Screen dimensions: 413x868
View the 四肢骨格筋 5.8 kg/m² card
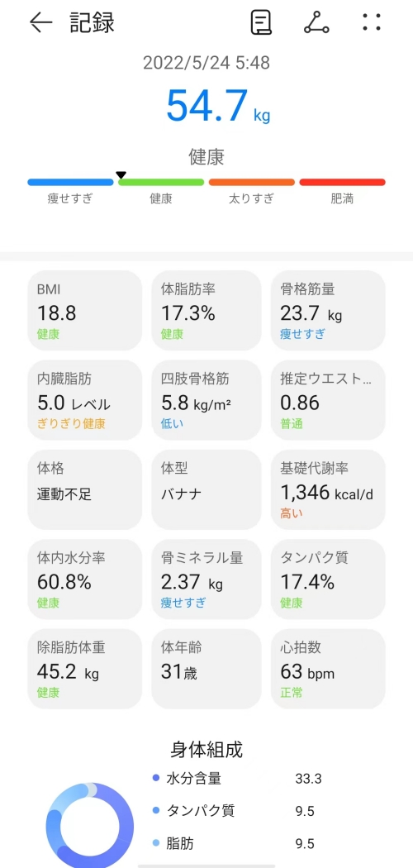coord(206,400)
